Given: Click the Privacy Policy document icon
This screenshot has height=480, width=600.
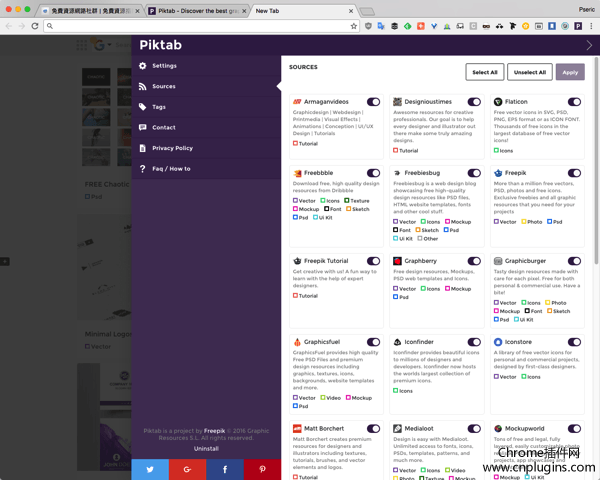Looking at the screenshot, I should point(142,148).
